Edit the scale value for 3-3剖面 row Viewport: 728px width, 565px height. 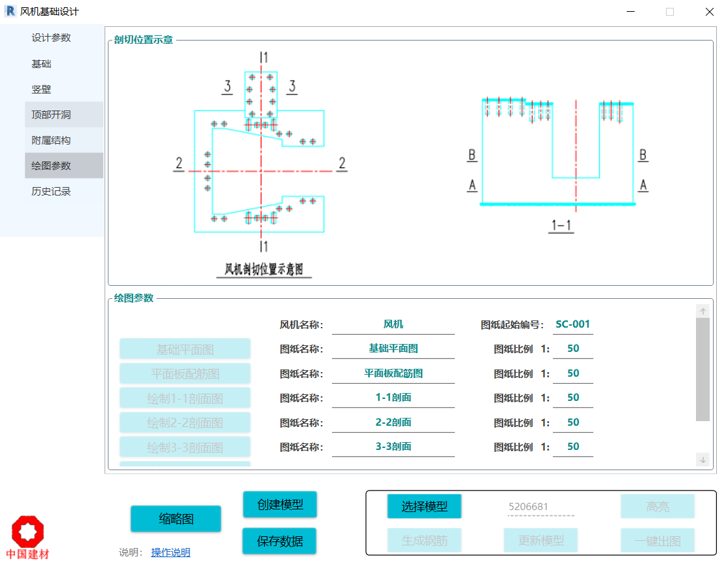click(x=573, y=447)
